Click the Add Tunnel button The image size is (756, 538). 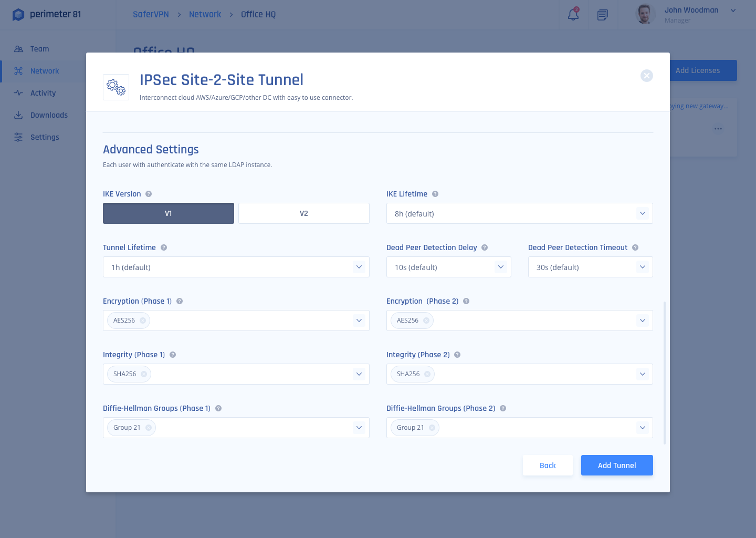point(617,465)
